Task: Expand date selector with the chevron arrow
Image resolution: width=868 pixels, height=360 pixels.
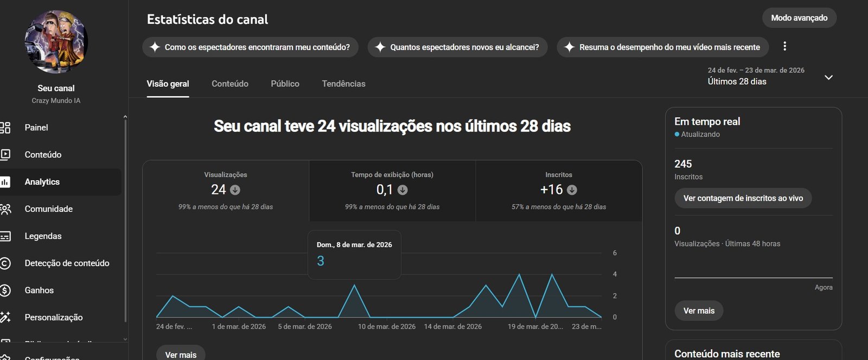Action: click(x=828, y=77)
